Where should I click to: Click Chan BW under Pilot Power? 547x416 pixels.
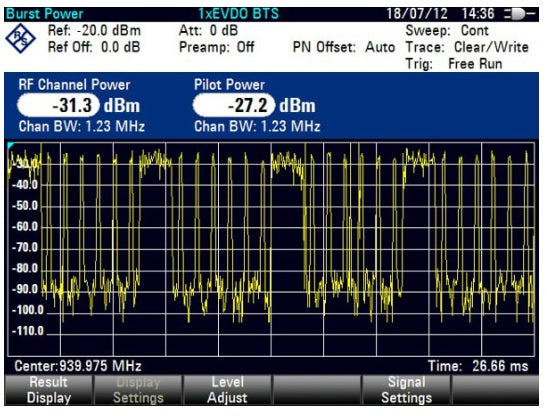coord(257,126)
